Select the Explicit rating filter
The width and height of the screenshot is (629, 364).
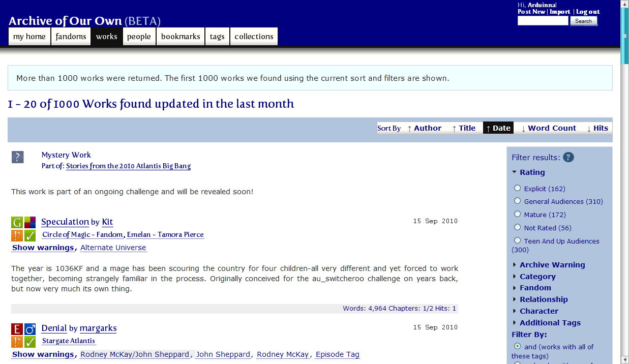518,188
